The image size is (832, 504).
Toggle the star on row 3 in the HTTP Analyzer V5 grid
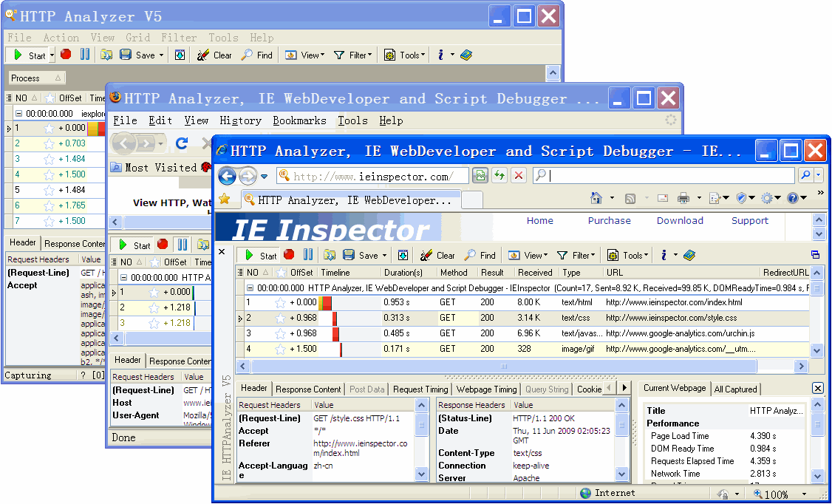(x=50, y=159)
